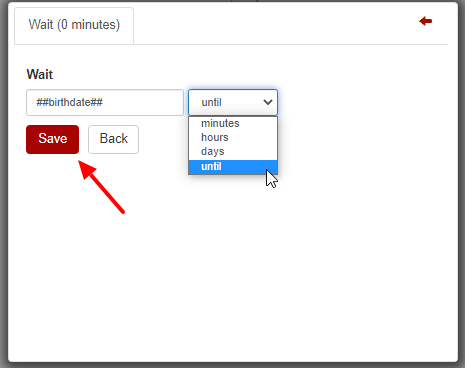Click the red back arrow icon
465x368 pixels.
(x=425, y=21)
